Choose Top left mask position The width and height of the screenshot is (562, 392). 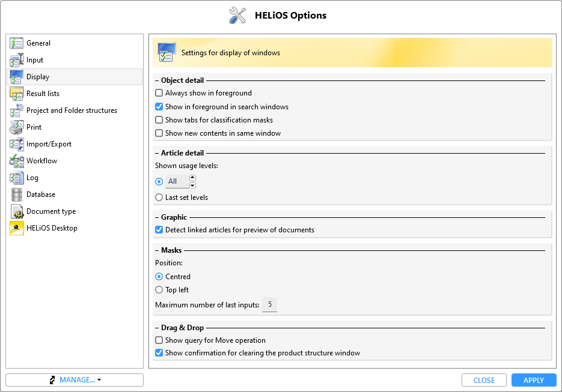159,290
